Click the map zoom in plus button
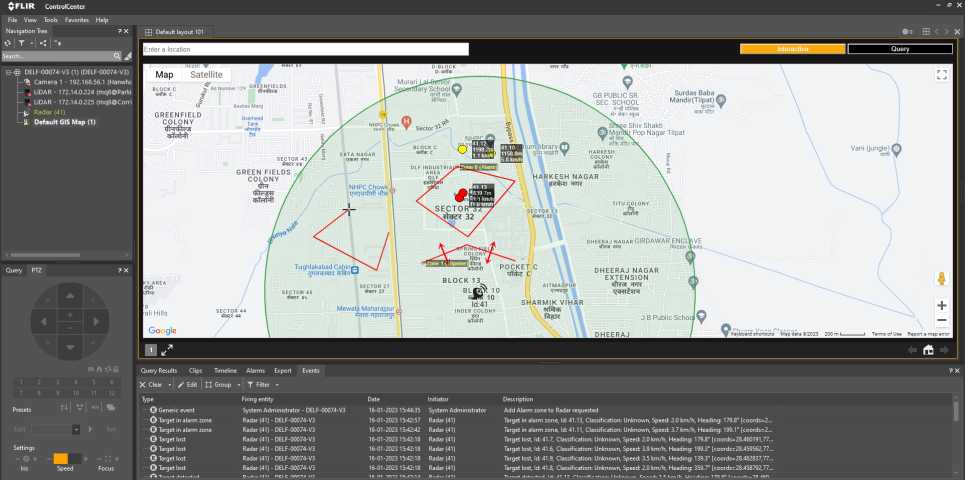Image resolution: width=965 pixels, height=480 pixels. pos(941,305)
